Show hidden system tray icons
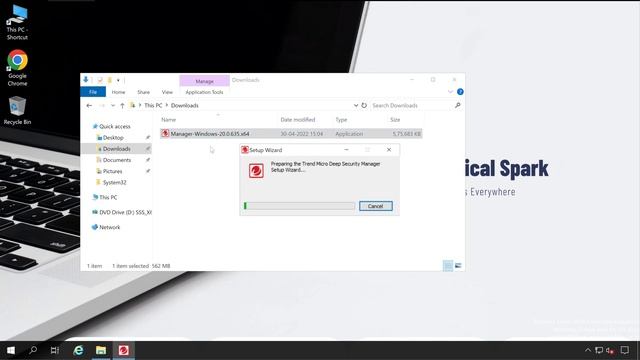Viewport: 640px width, 360px height. (x=588, y=350)
